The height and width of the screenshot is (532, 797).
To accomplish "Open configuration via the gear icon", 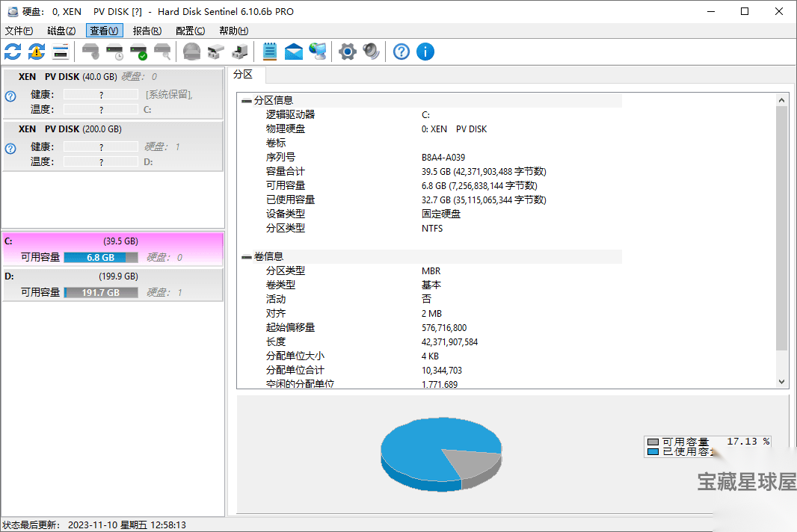I will coord(348,52).
